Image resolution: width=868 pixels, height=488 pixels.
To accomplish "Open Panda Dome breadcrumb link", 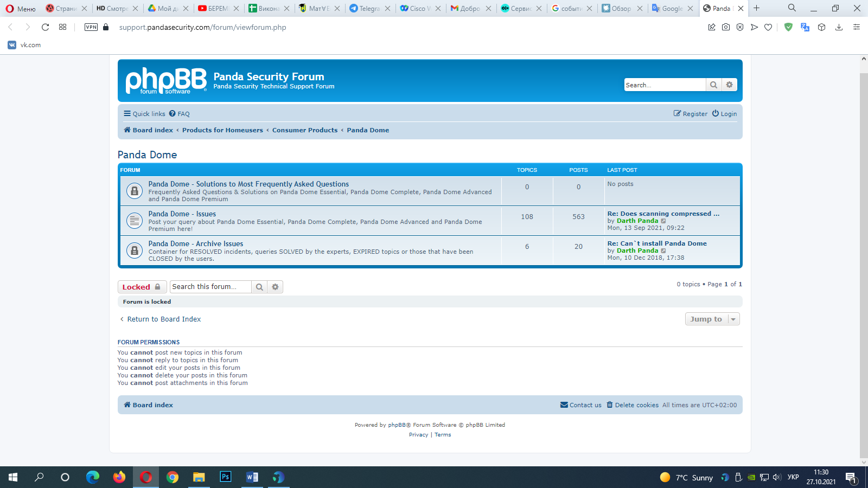I will click(368, 130).
